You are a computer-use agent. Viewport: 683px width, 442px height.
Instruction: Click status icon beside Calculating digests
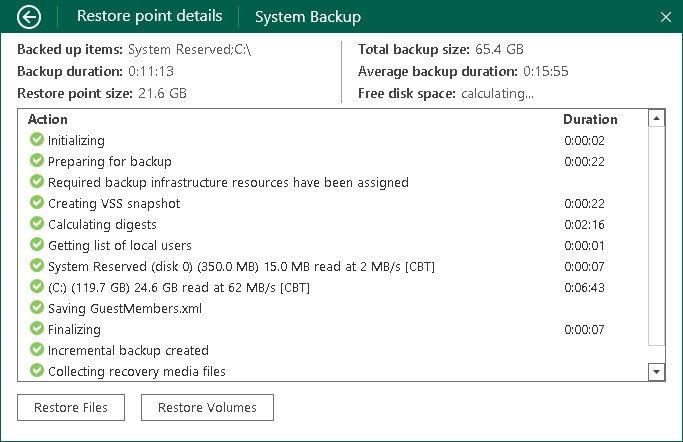click(x=37, y=224)
